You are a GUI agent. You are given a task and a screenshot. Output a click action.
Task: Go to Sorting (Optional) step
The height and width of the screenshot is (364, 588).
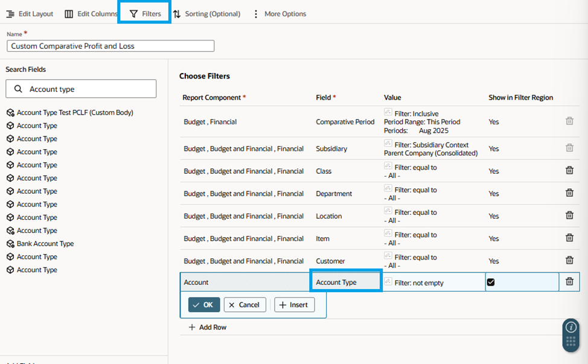pyautogui.click(x=206, y=14)
